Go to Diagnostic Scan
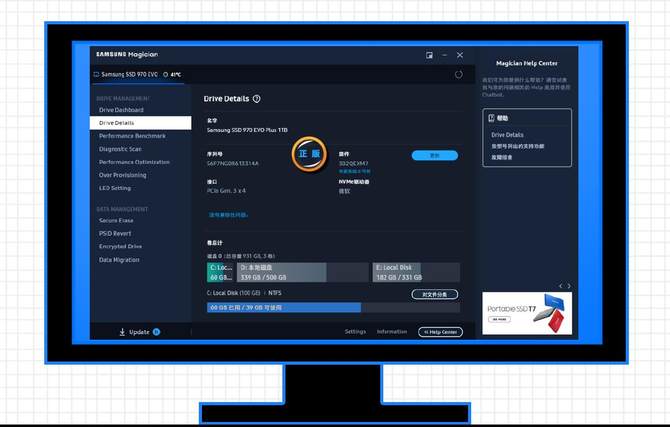The width and height of the screenshot is (670, 427). pos(120,149)
